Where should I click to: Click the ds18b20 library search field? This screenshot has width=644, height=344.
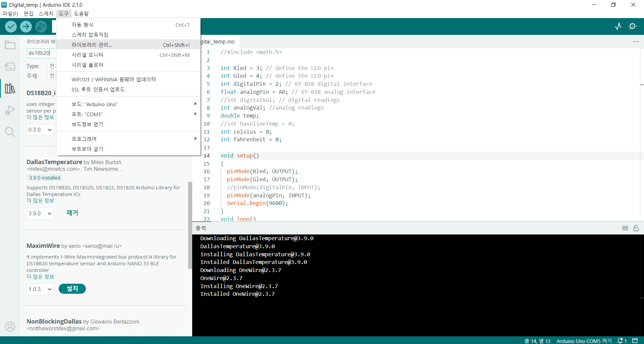coord(41,53)
